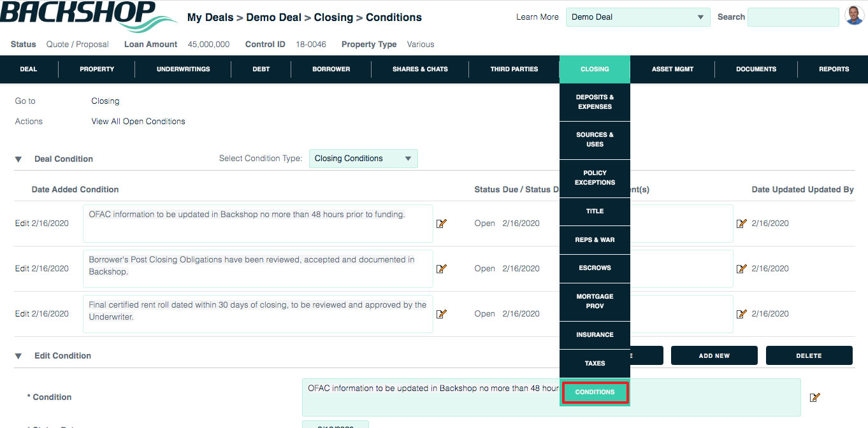Select Conditions from the Closing menu

595,392
